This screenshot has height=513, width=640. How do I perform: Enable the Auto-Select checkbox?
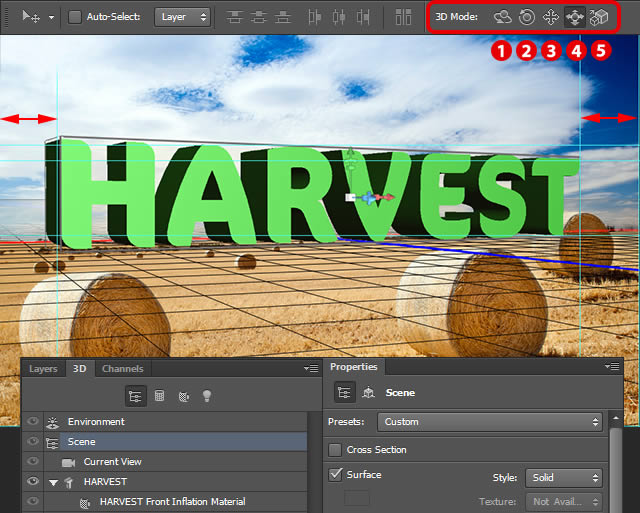pos(75,17)
